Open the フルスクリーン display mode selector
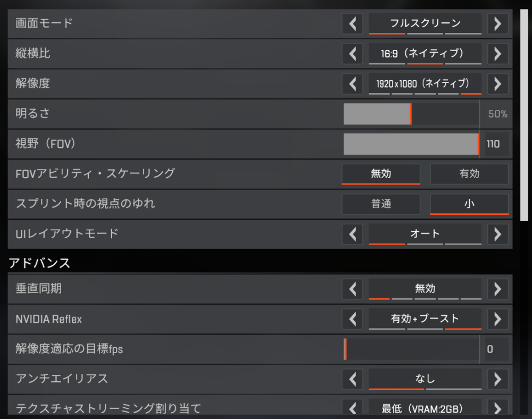The width and height of the screenshot is (532, 419). point(425,23)
